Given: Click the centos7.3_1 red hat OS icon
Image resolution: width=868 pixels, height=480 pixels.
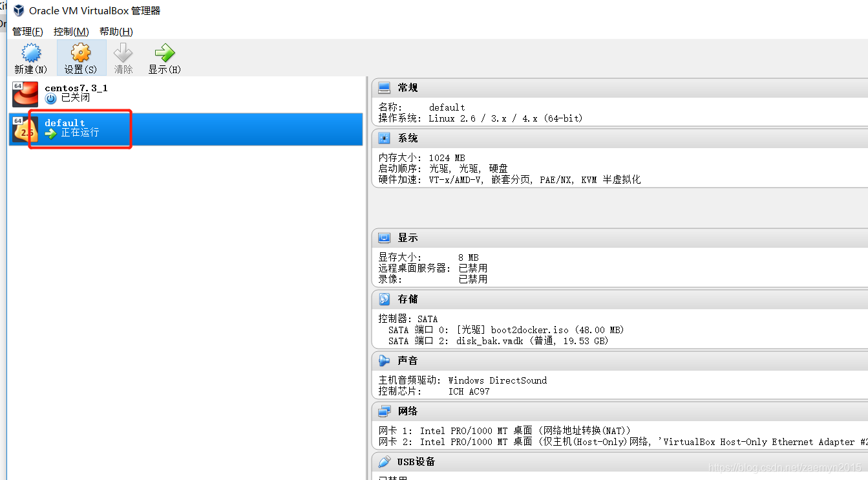Looking at the screenshot, I should point(25,94).
